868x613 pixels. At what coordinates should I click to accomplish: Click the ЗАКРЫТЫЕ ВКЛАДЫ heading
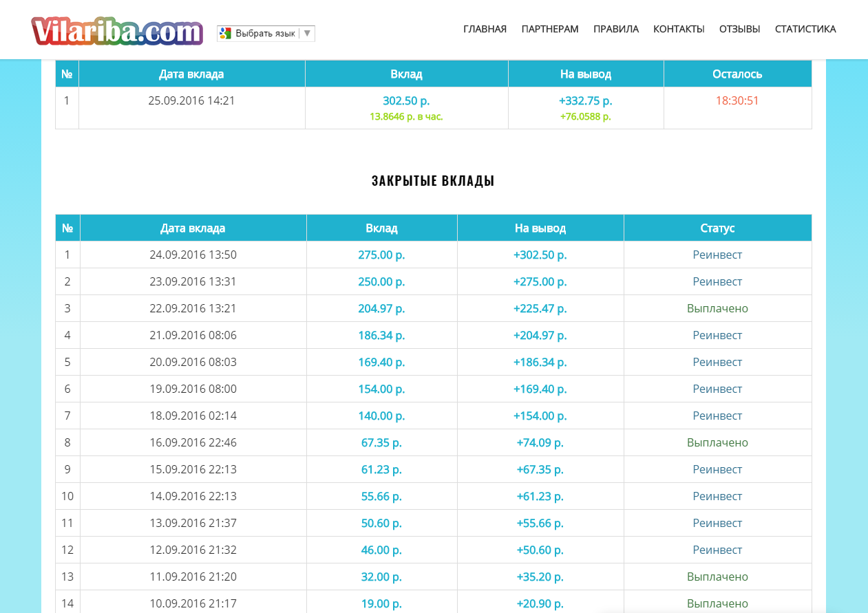(x=433, y=181)
